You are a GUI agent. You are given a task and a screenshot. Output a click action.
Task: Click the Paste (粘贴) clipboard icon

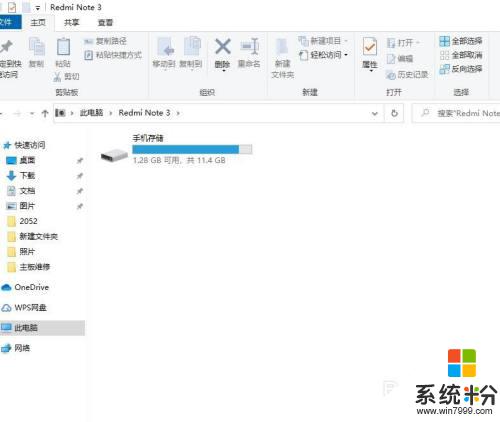[63, 46]
